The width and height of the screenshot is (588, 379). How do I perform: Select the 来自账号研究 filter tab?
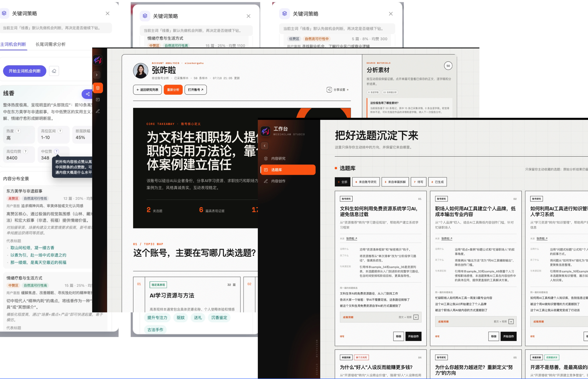pyautogui.click(x=366, y=182)
